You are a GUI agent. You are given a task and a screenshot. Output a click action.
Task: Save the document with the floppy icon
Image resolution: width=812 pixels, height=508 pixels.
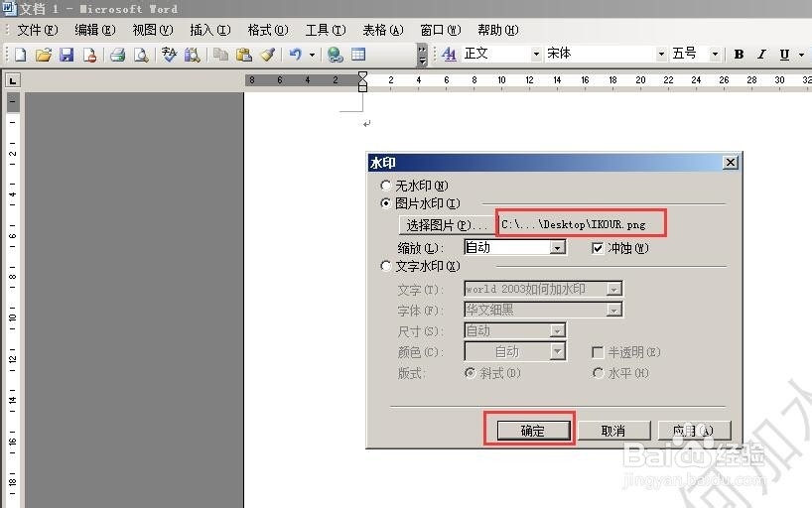coord(67,55)
